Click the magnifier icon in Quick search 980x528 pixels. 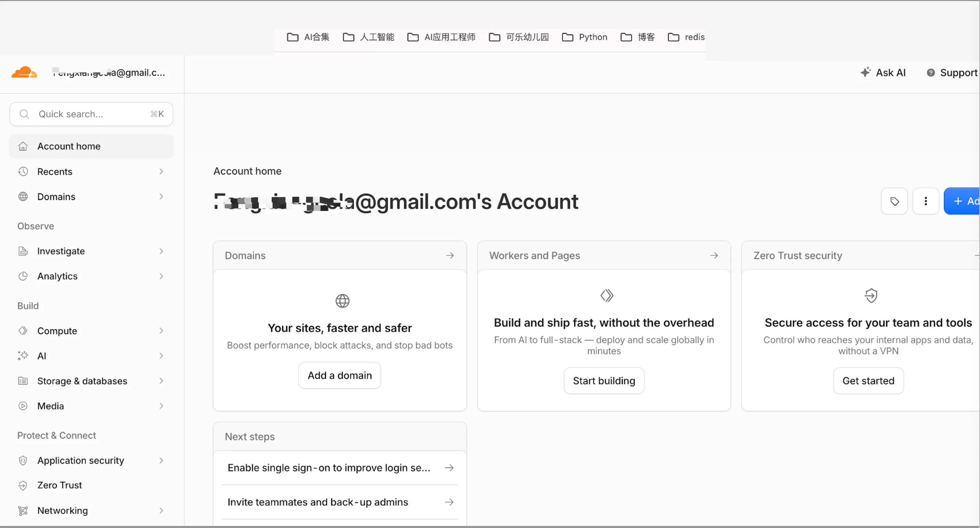(x=24, y=114)
